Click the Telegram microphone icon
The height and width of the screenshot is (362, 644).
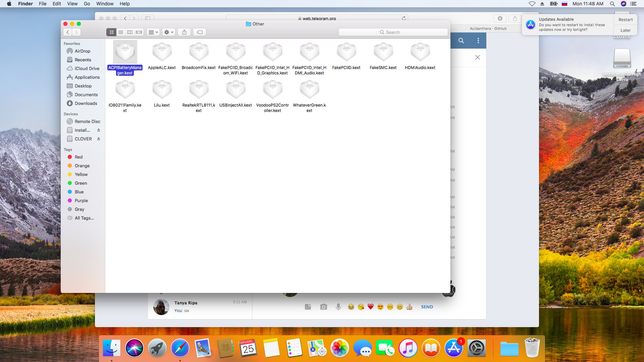[x=338, y=307]
